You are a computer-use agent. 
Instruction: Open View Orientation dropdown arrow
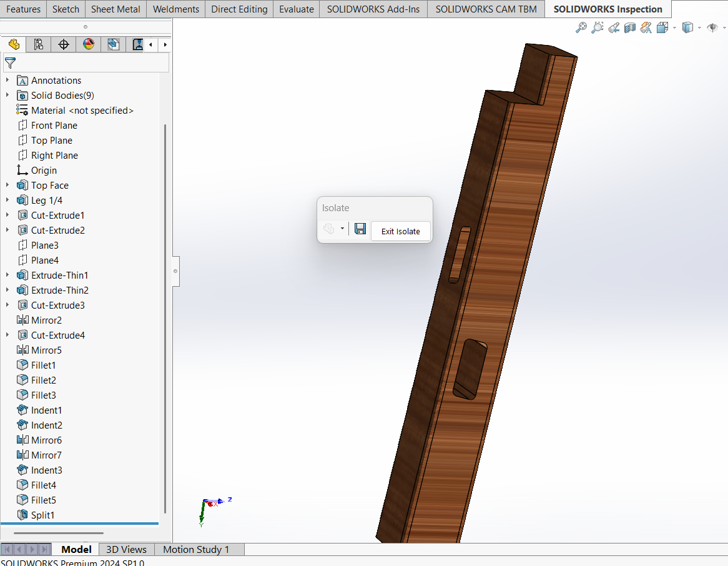(x=674, y=28)
